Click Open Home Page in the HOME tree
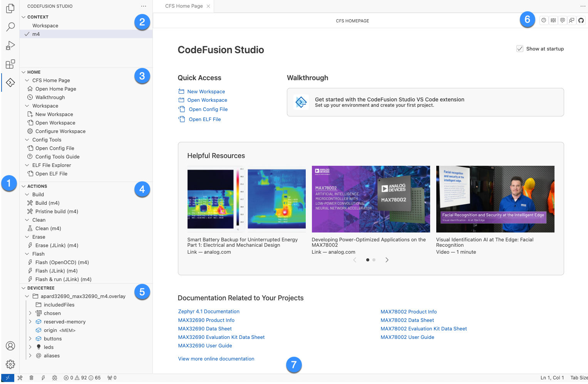Screen dimensions: 588x384 click(55, 89)
